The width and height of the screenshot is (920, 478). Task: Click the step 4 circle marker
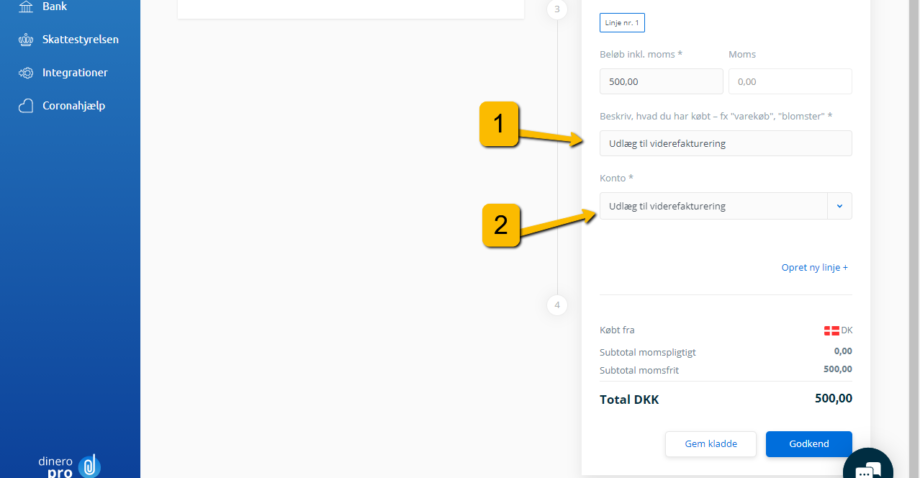[557, 305]
